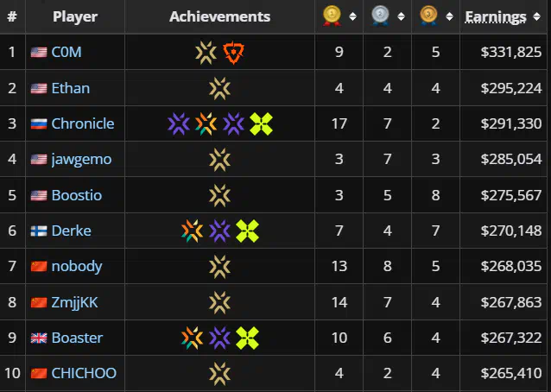
Task: Click the gold medal icon in header
Action: pyautogui.click(x=332, y=16)
